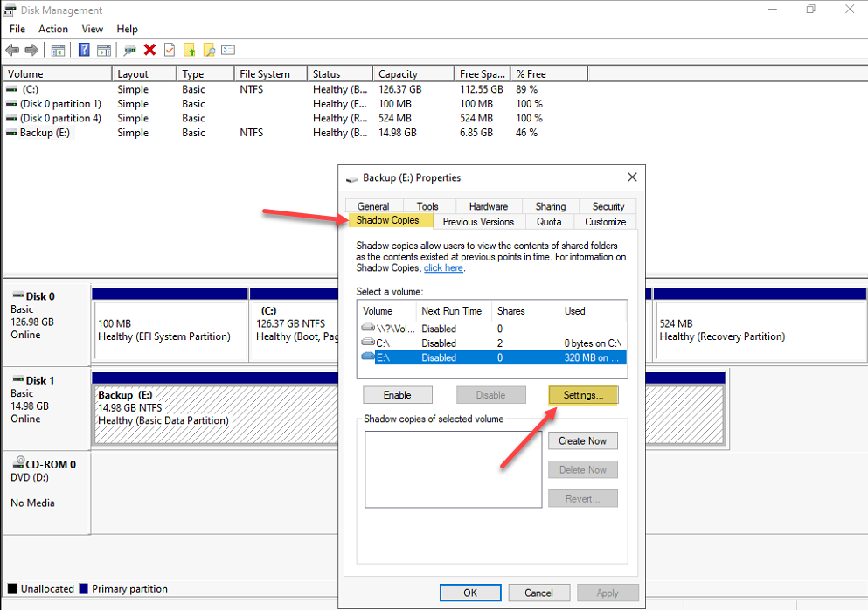Click the folder with magnifier icon
This screenshot has width=868, height=610.
tap(209, 51)
